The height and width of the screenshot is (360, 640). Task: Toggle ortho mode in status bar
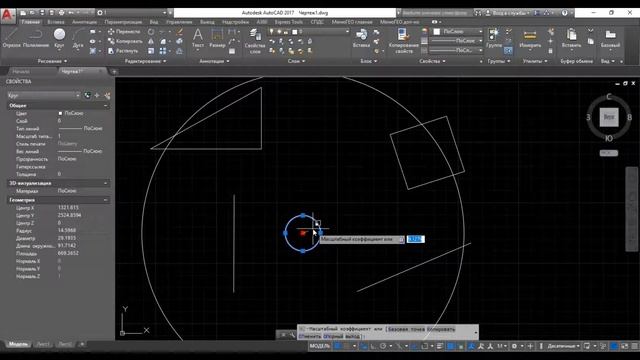373,346
